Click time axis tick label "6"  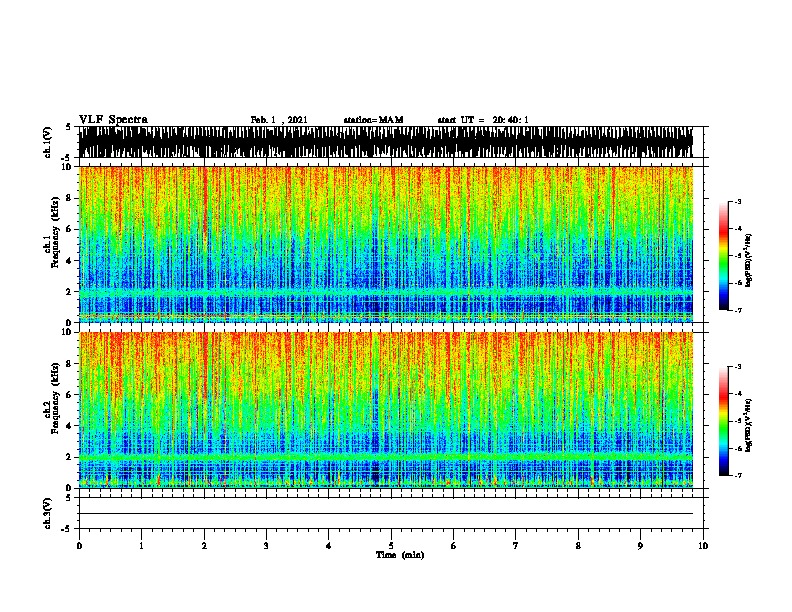454,546
